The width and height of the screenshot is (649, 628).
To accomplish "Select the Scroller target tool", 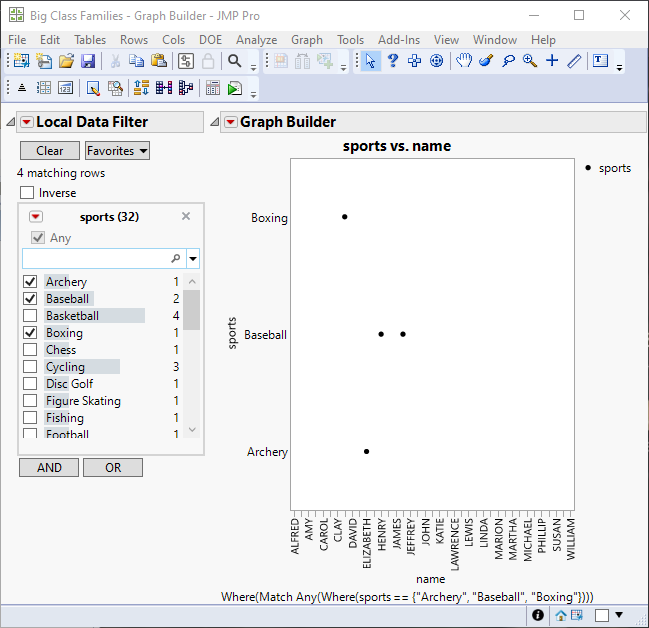I will click(x=436, y=61).
